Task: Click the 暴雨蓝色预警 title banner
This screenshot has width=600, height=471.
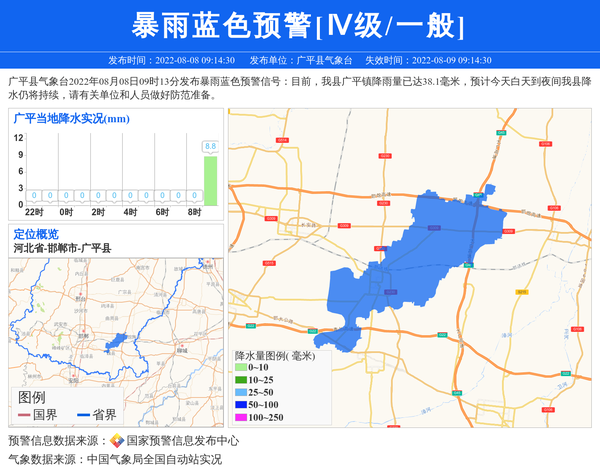Action: 299,25
